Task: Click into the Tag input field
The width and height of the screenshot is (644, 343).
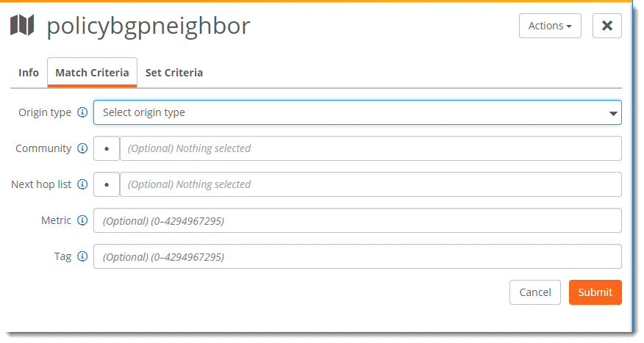Action: [x=357, y=256]
